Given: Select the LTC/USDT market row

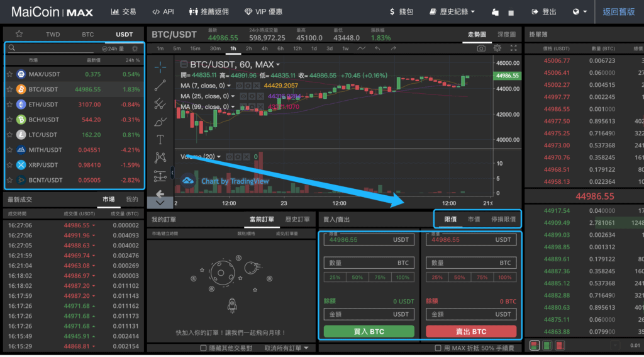Looking at the screenshot, I should 74,135.
